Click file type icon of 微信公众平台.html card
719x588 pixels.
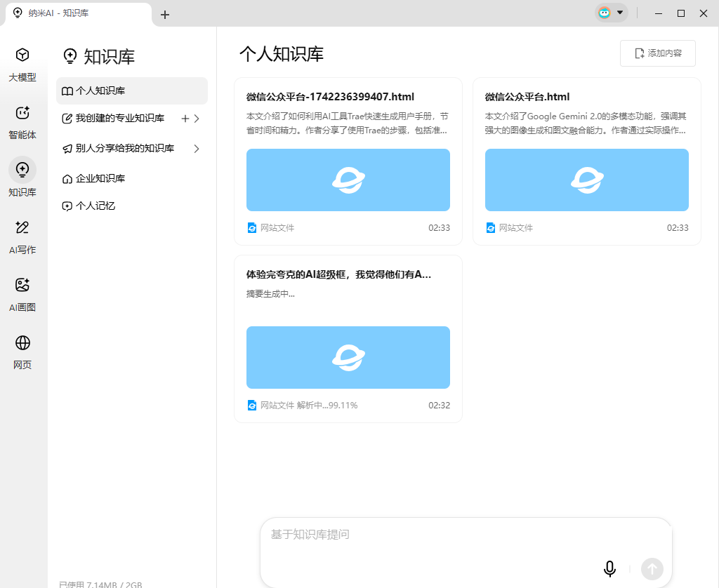(490, 228)
